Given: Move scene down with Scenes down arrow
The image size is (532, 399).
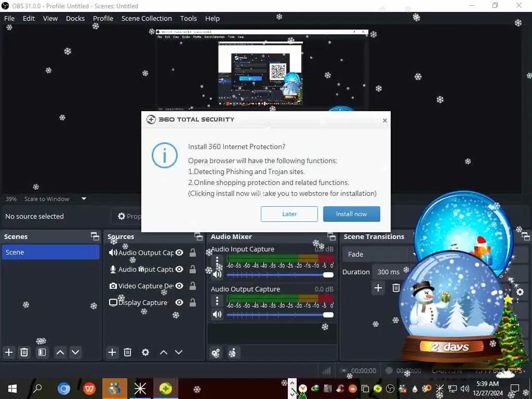Looking at the screenshot, I should [75, 352].
